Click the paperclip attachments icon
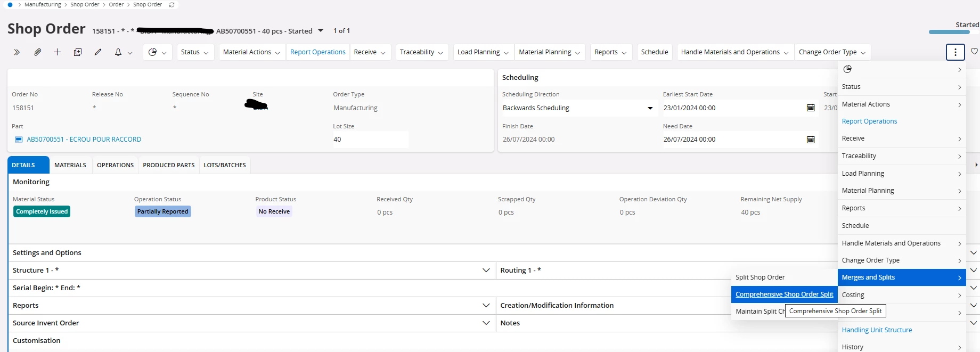This screenshot has height=352, width=980. 37,52
